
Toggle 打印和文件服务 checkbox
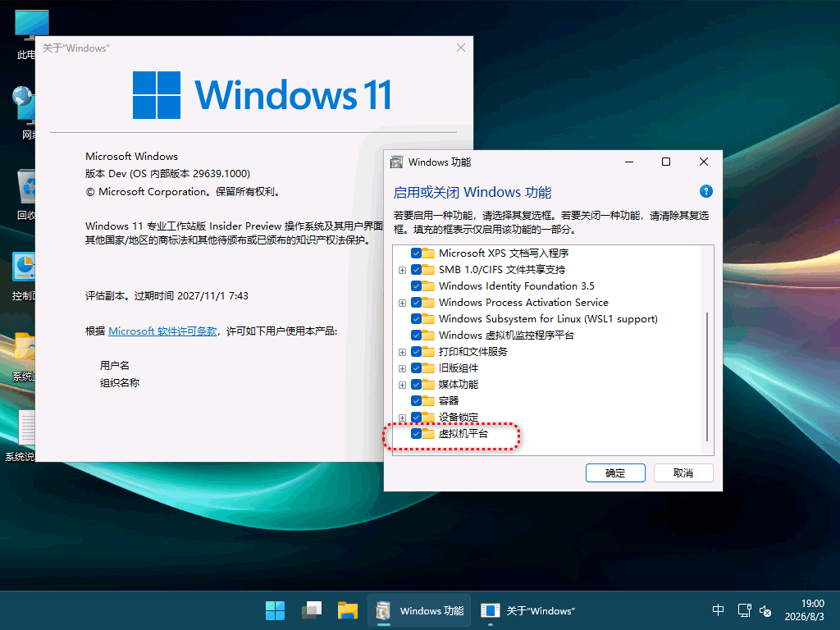[416, 352]
